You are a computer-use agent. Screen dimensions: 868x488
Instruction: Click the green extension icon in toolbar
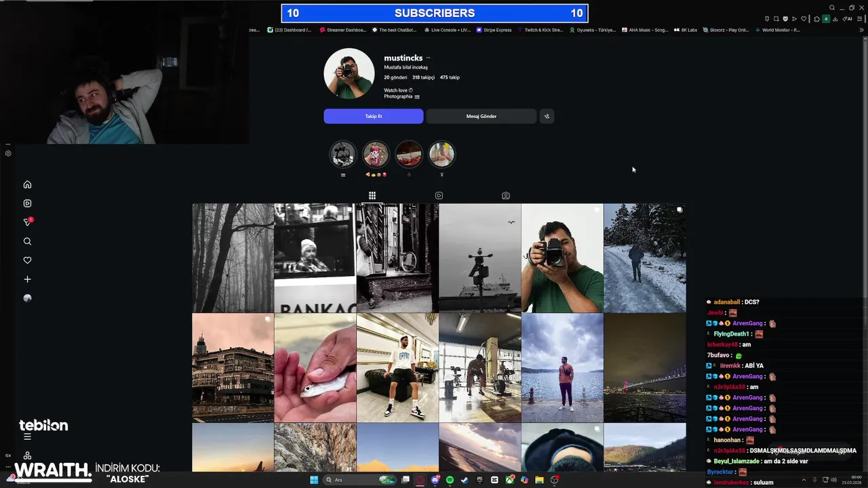[x=826, y=18]
